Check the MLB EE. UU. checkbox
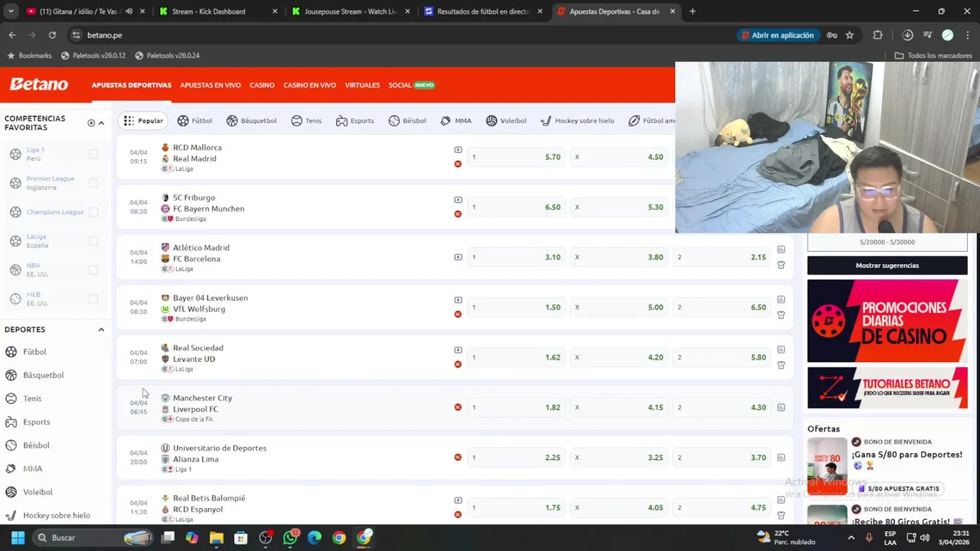This screenshot has height=551, width=980. pyautogui.click(x=93, y=298)
